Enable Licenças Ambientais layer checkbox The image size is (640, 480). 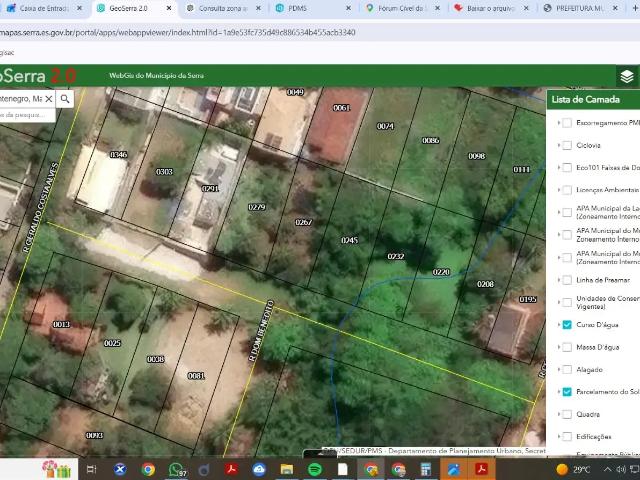coord(567,190)
